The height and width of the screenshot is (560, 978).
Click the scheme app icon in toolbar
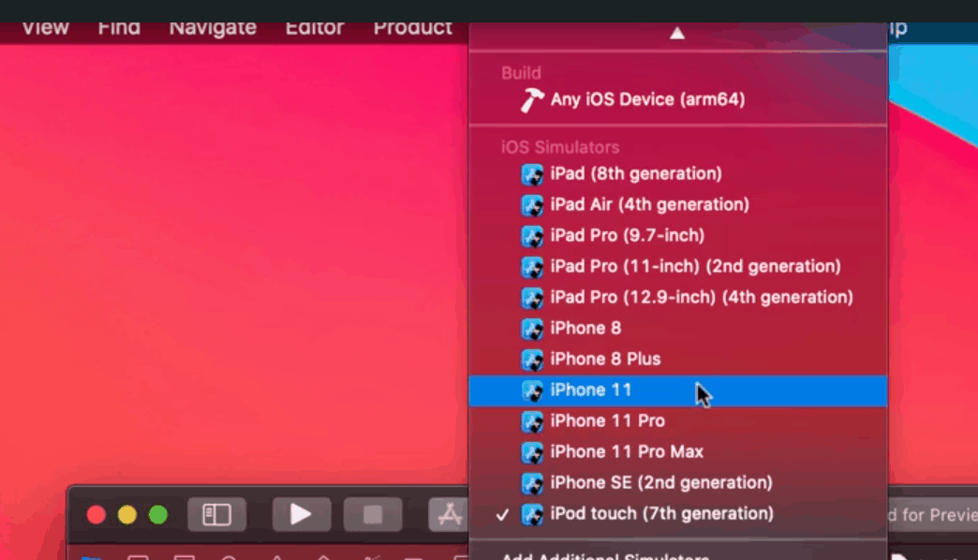click(450, 514)
